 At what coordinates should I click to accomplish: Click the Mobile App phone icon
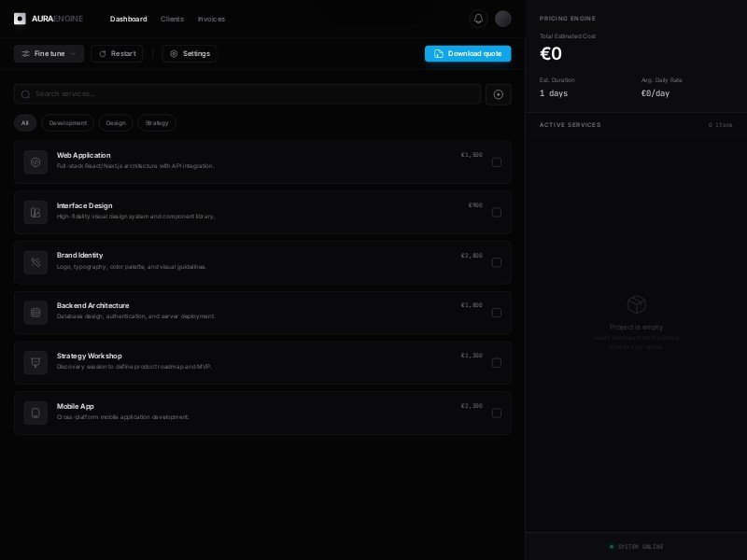[x=35, y=413]
